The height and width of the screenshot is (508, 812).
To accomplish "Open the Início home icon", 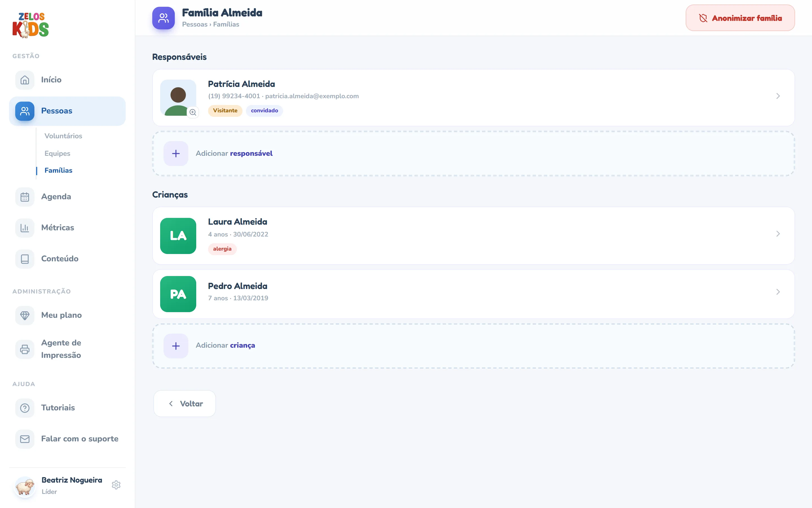I will [25, 80].
